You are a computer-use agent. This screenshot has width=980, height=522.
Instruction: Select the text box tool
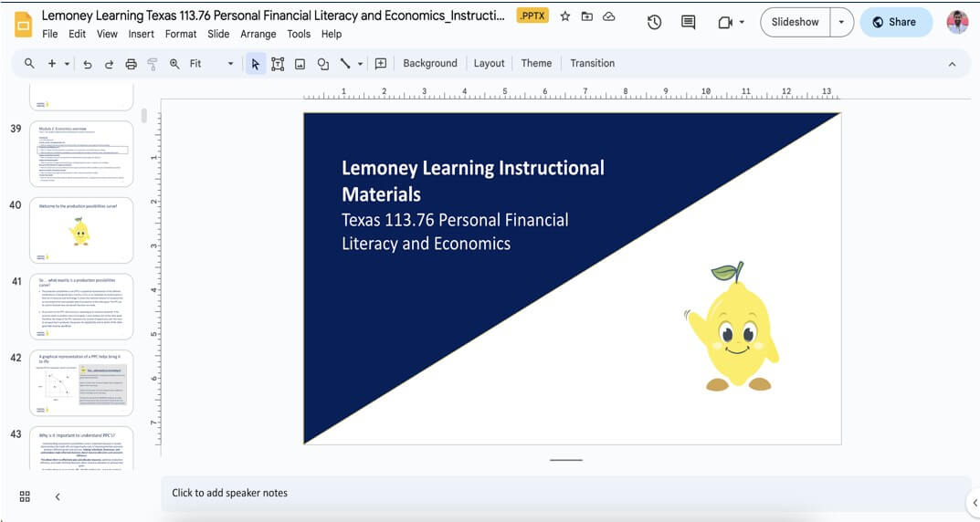click(278, 64)
